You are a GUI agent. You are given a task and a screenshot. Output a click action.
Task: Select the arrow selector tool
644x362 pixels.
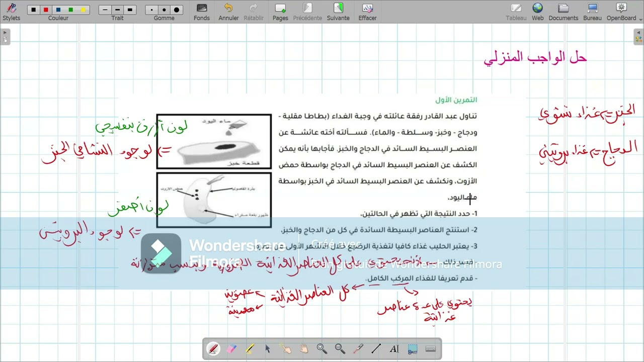click(268, 348)
